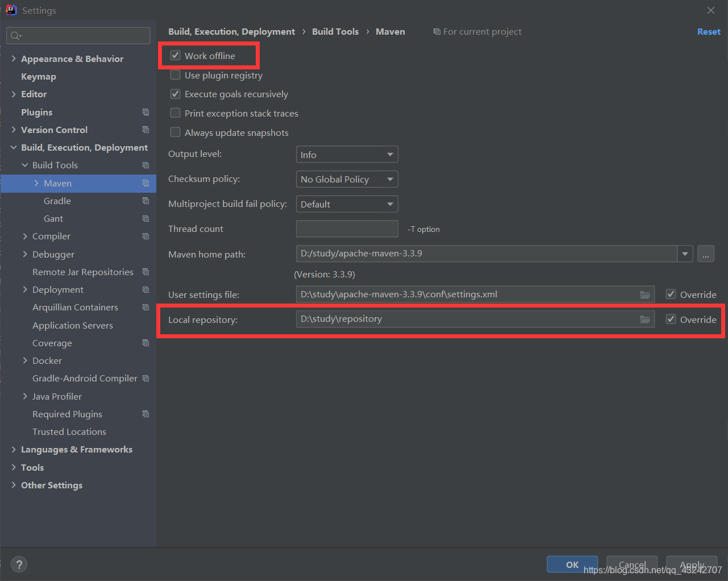Click the Cancel button
The height and width of the screenshot is (581, 728).
tap(632, 565)
